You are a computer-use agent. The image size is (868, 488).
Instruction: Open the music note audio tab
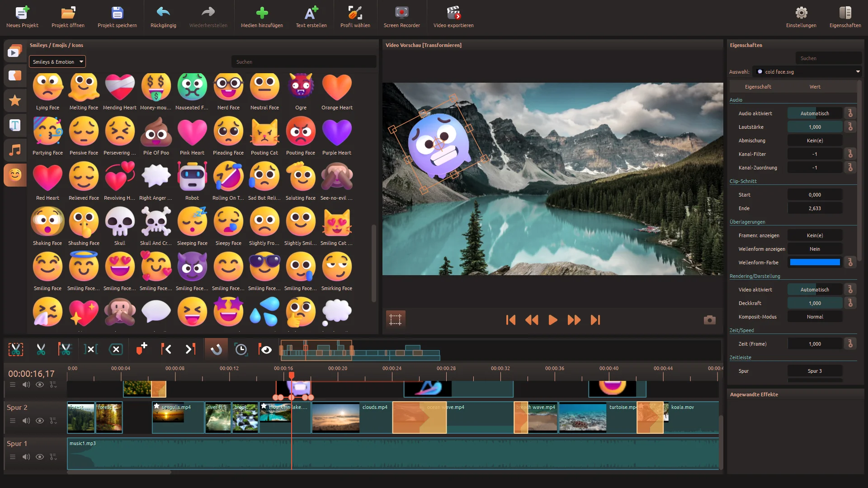[15, 150]
